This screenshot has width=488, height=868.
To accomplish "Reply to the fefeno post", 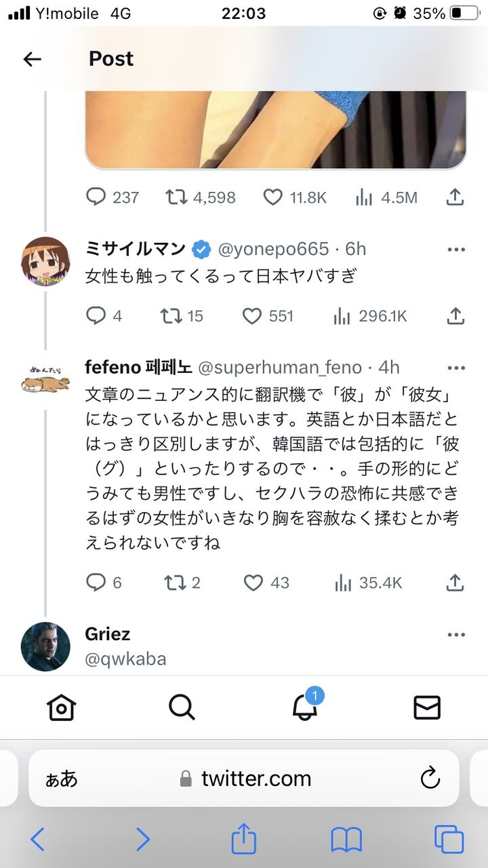I will coord(96,583).
